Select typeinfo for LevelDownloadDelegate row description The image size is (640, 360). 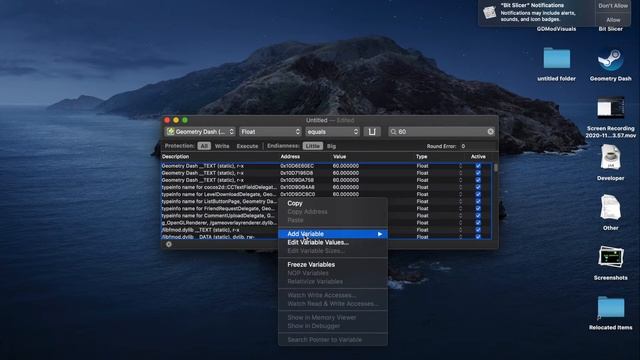pos(219,194)
